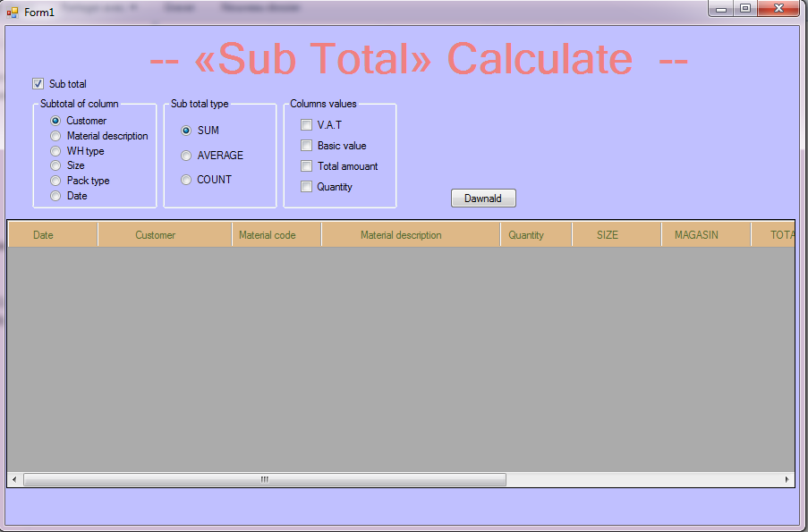
Task: Select Date as subtotal column
Action: point(55,195)
